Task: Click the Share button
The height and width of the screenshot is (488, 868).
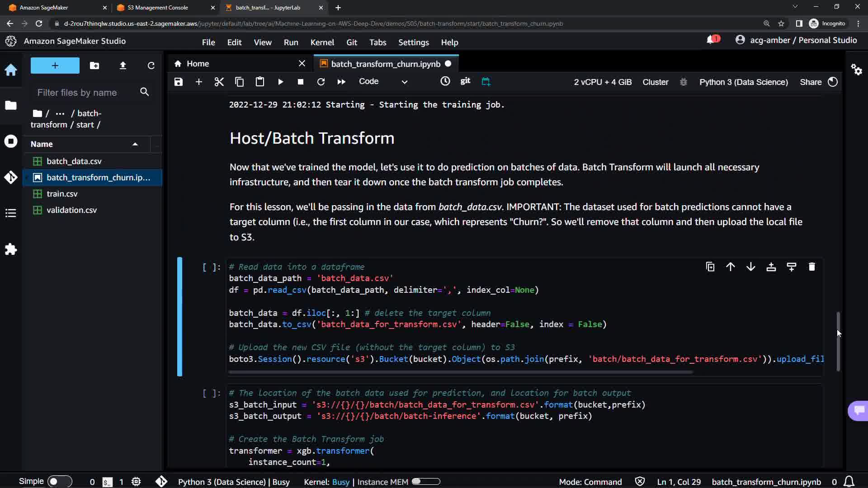Action: click(811, 82)
